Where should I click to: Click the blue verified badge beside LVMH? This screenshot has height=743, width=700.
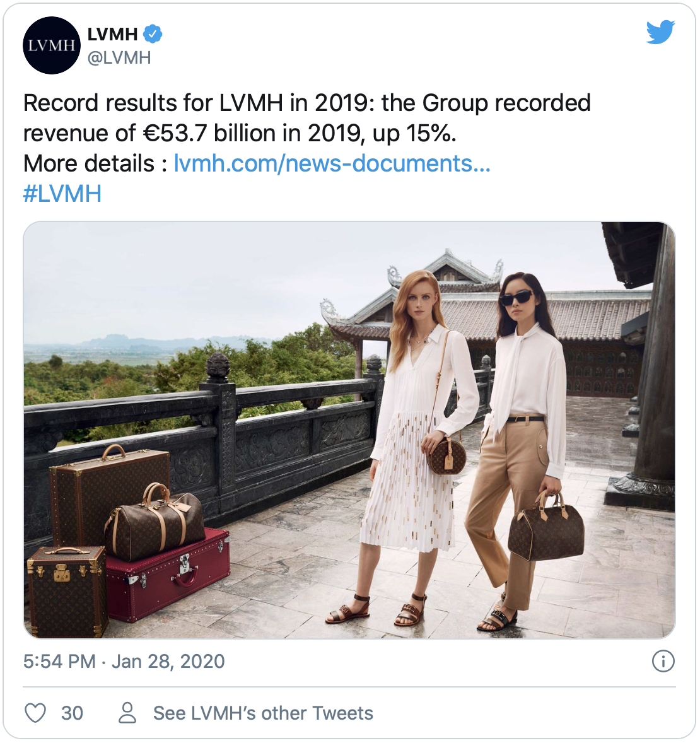(153, 33)
